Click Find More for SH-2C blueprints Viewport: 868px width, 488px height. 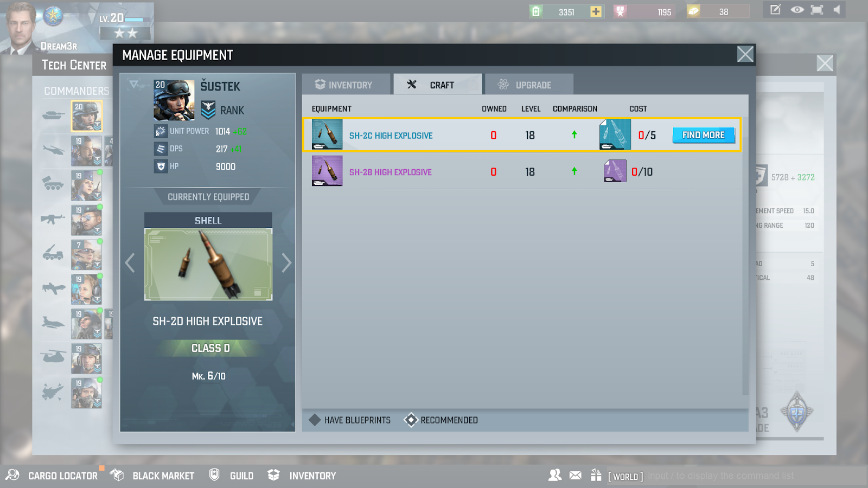tap(704, 135)
